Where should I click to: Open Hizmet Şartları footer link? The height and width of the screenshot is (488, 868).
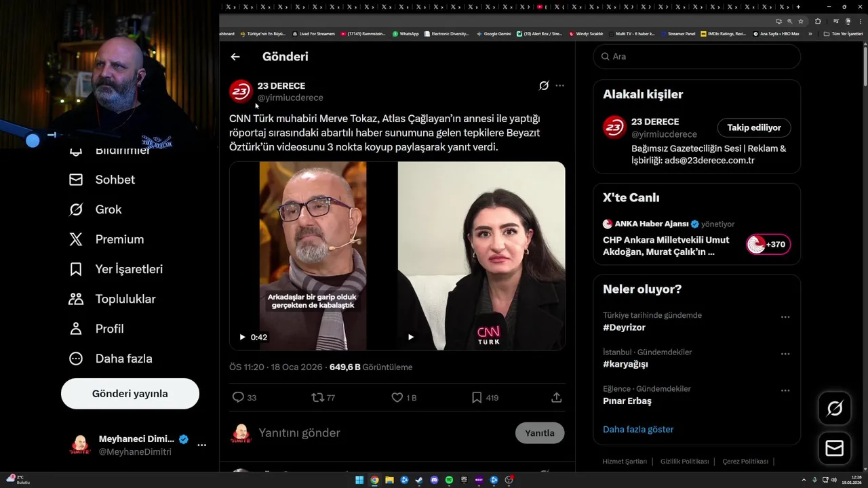point(625,462)
